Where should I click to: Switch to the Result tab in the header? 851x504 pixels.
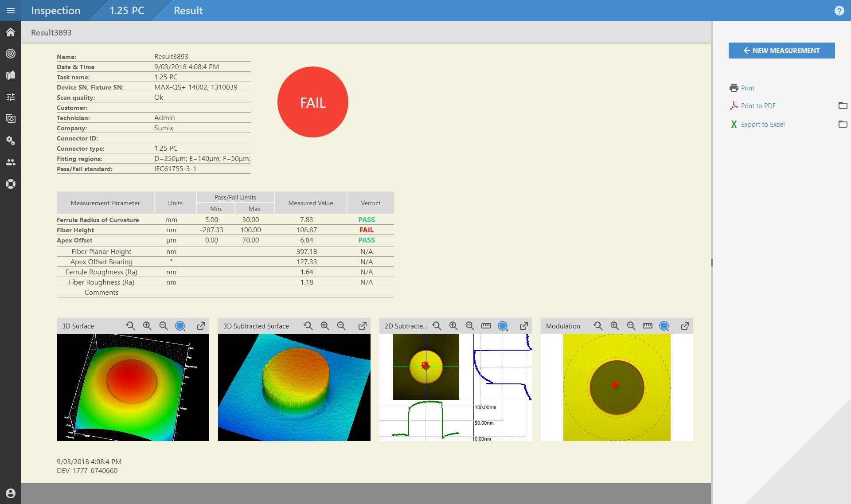[188, 11]
